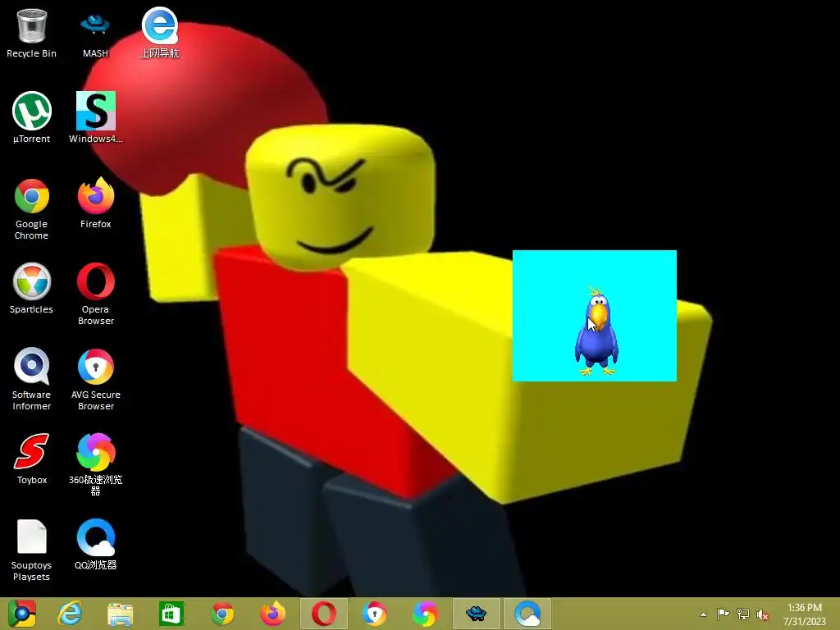
Task: Launch Google Chrome from the desktop
Action: (32, 209)
